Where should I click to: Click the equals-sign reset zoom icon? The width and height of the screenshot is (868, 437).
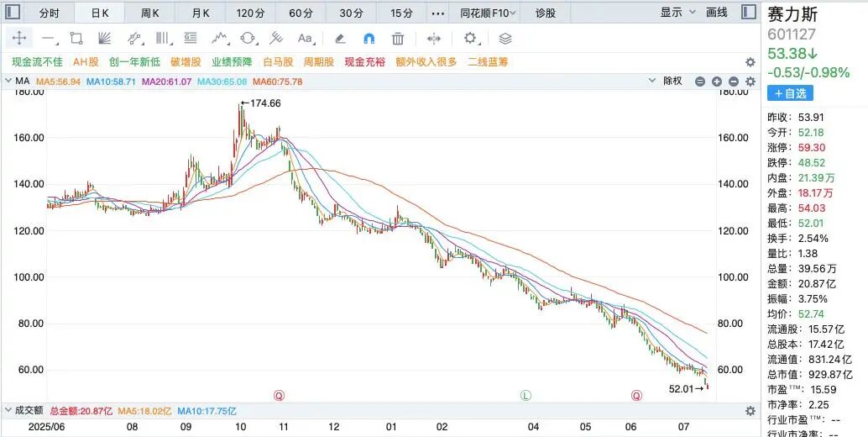pos(700,82)
